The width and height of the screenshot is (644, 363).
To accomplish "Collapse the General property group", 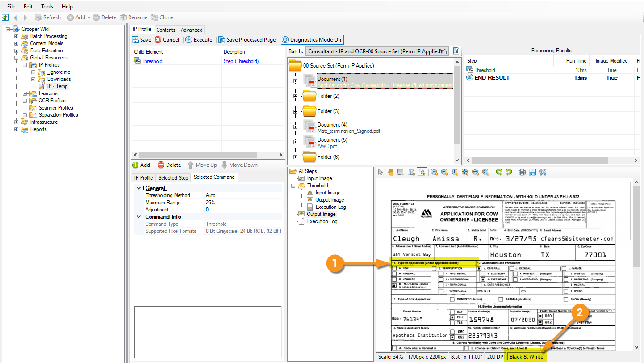I will [138, 188].
